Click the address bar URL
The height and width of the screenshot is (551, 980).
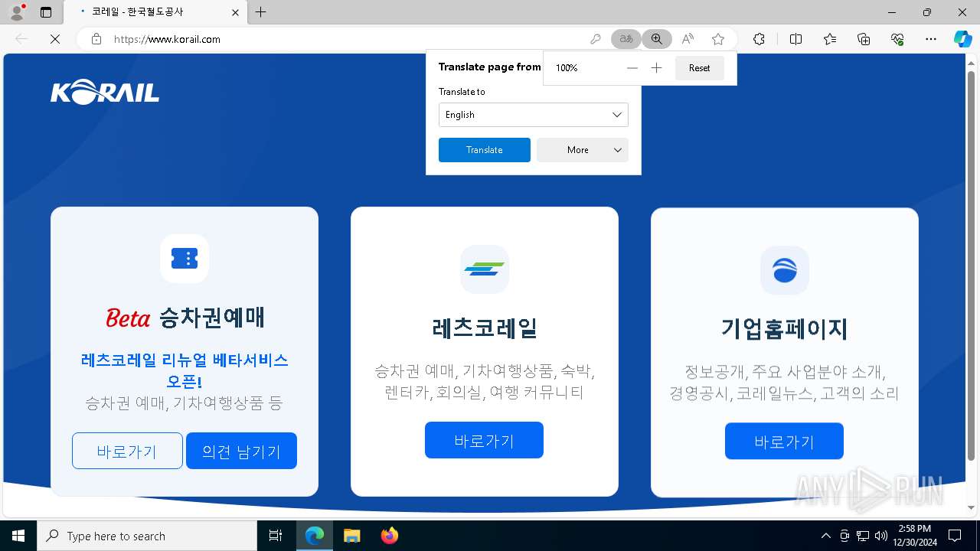click(x=167, y=39)
